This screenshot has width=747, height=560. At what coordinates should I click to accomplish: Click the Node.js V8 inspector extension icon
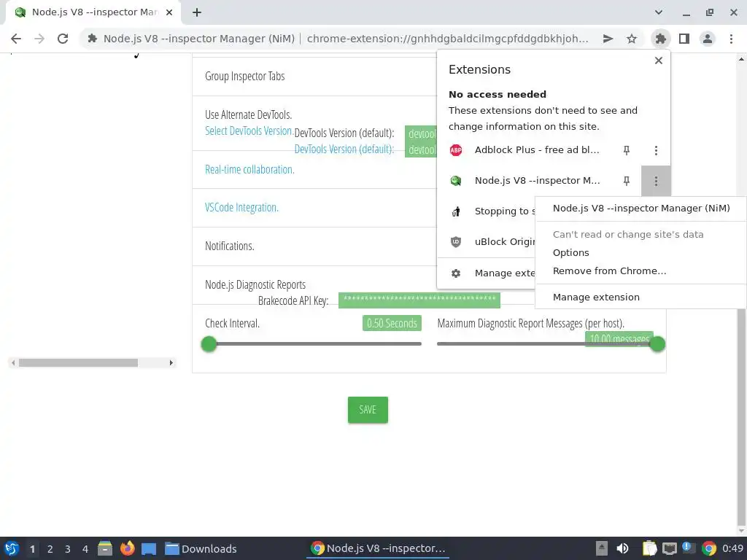click(x=456, y=181)
